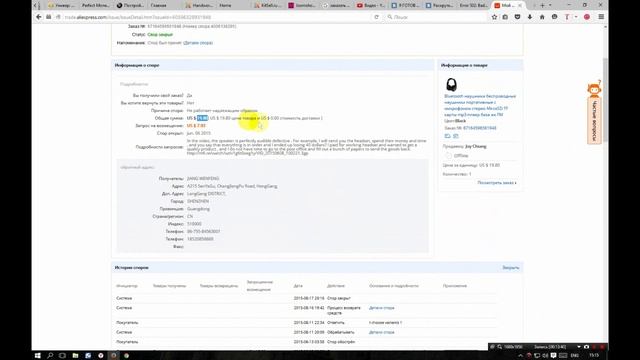
Task: Bookmark this page with the star icon
Action: [x=494, y=17]
